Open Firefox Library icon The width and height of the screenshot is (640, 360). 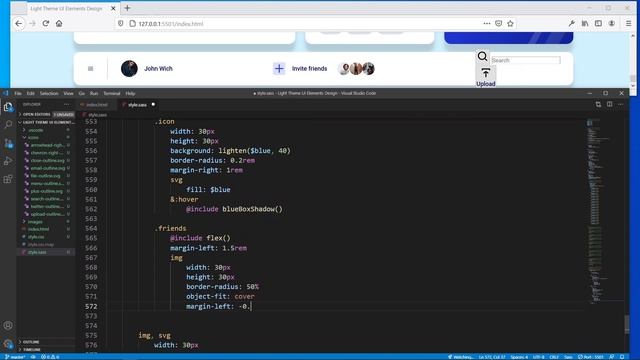(585, 24)
